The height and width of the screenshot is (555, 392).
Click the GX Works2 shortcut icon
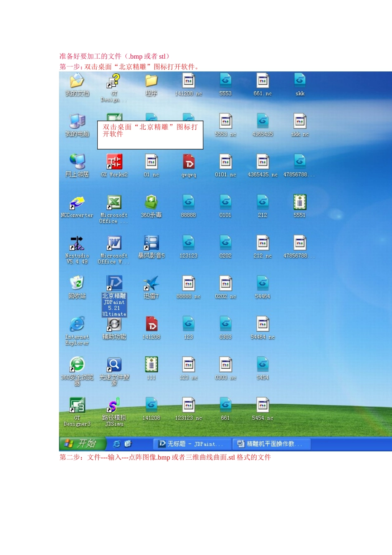[114, 166]
